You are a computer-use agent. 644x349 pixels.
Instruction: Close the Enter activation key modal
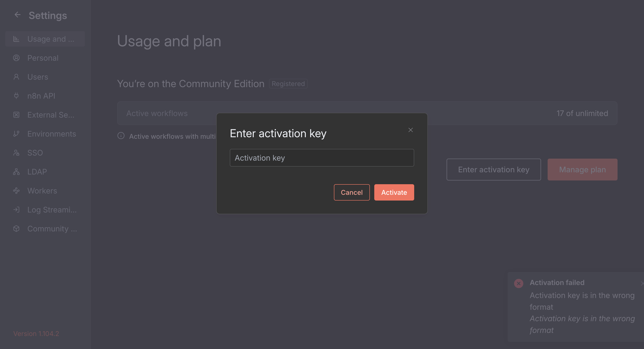coord(410,130)
